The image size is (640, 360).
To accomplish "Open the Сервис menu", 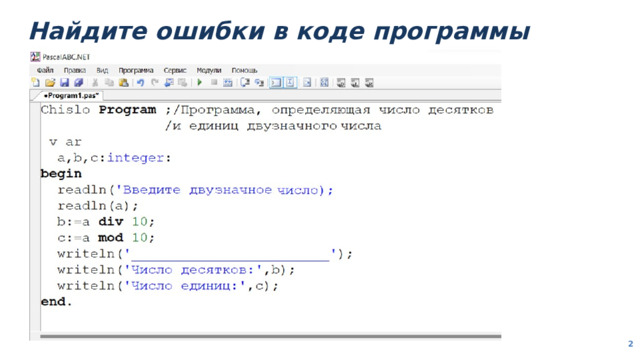I will 175,70.
